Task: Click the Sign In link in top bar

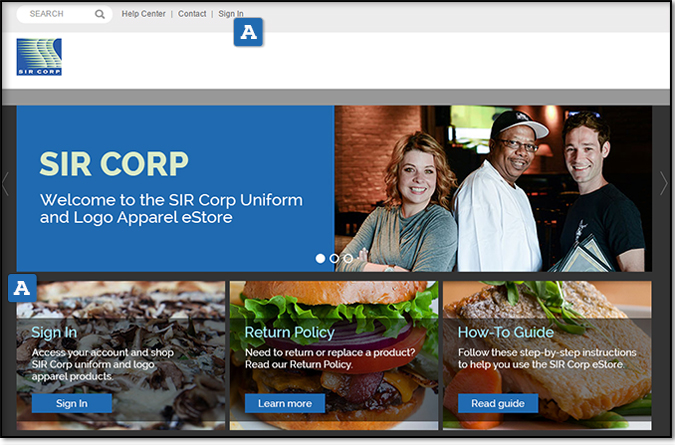Action: (x=231, y=14)
